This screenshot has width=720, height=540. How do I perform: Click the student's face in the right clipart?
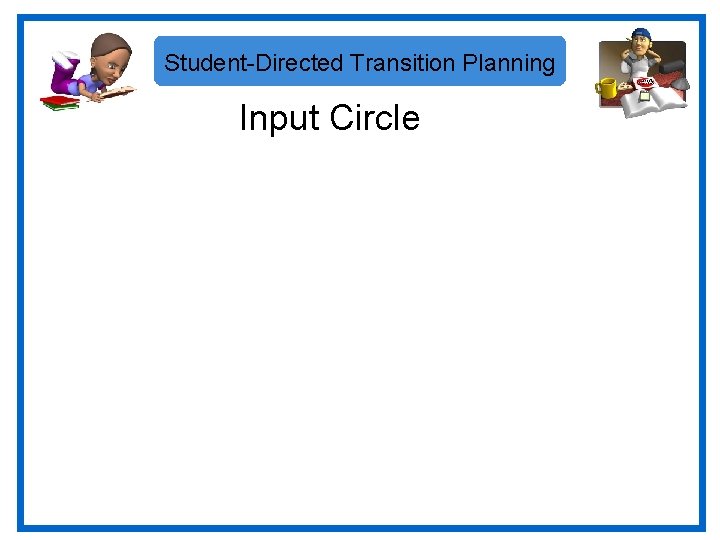640,47
